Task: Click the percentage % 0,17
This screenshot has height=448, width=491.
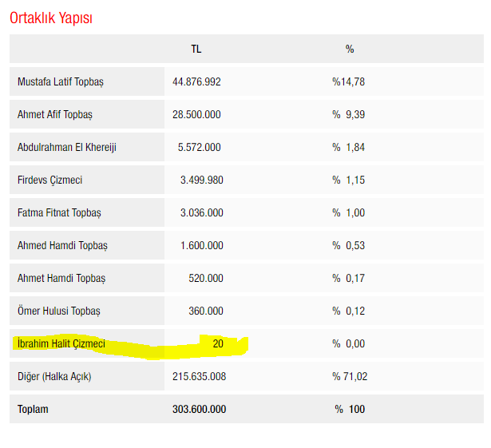Action: (349, 278)
